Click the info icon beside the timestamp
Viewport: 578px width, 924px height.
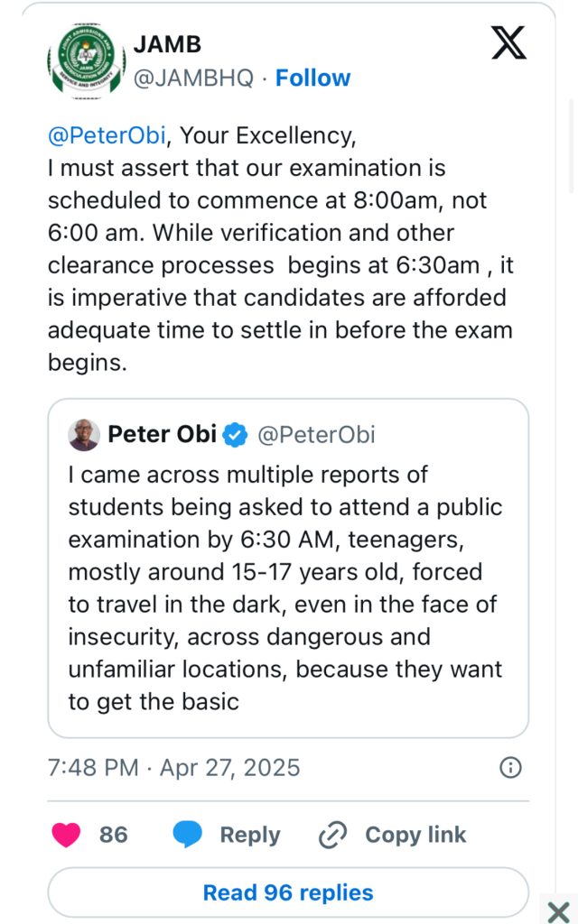click(x=510, y=768)
